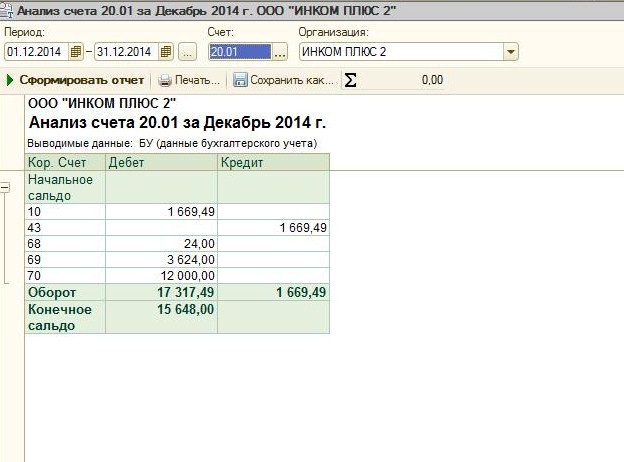Click the window title document icon
The image size is (624, 462).
pyautogui.click(x=6, y=10)
